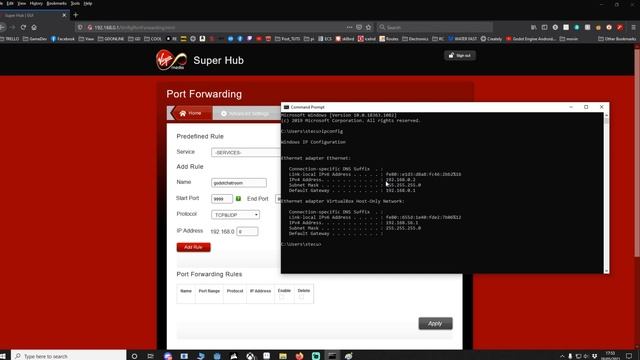Save page to Pocket icon
The width and height of the screenshot is (640, 360).
359,27
